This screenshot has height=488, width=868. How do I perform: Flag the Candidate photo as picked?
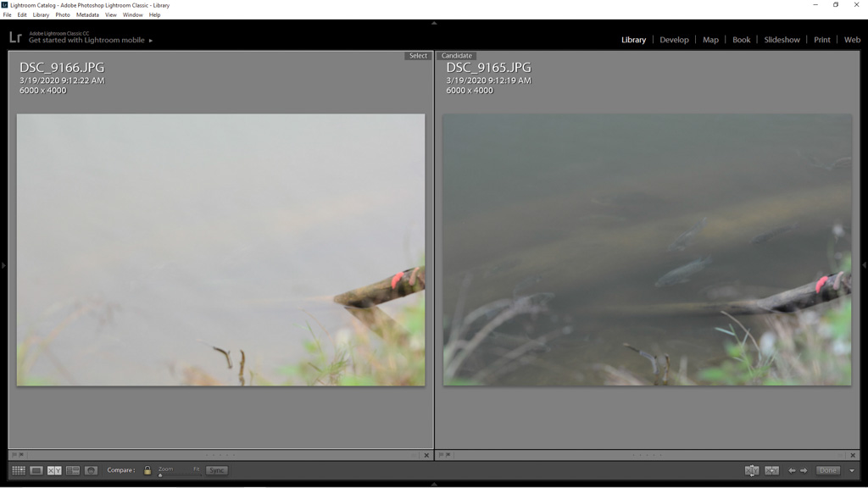coord(441,455)
